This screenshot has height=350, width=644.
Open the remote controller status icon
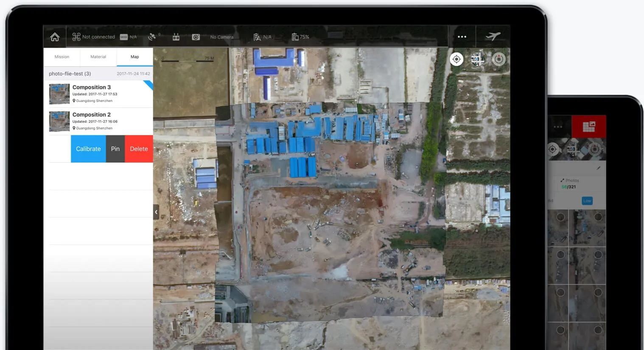176,37
